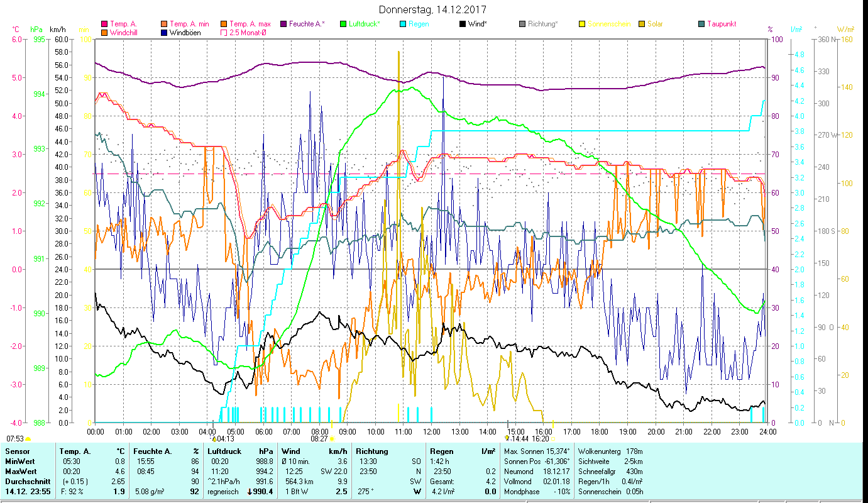Screen dimensions: 868x503
Task: Click the black Wind* legend swatch
Action: 463,24
